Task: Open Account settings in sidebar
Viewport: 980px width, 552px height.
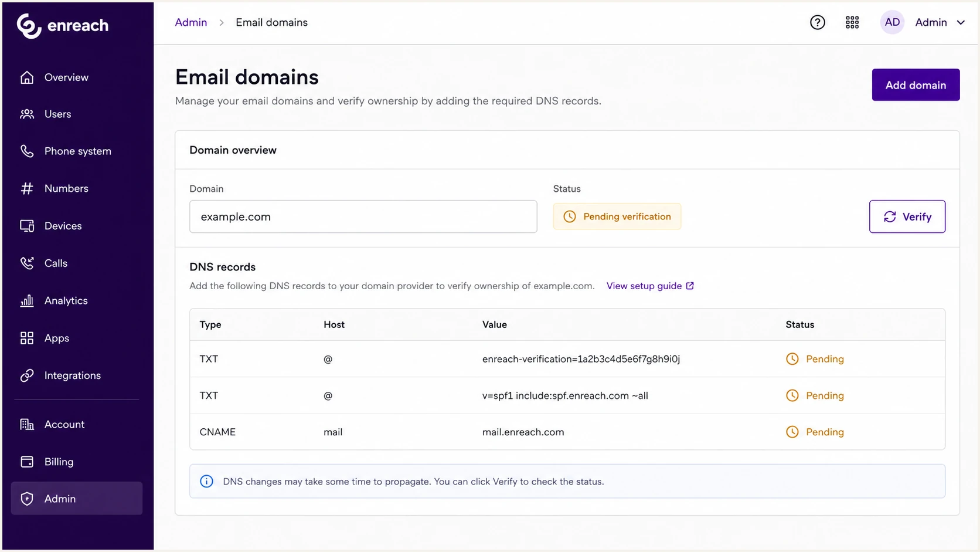Action: [x=76, y=425]
